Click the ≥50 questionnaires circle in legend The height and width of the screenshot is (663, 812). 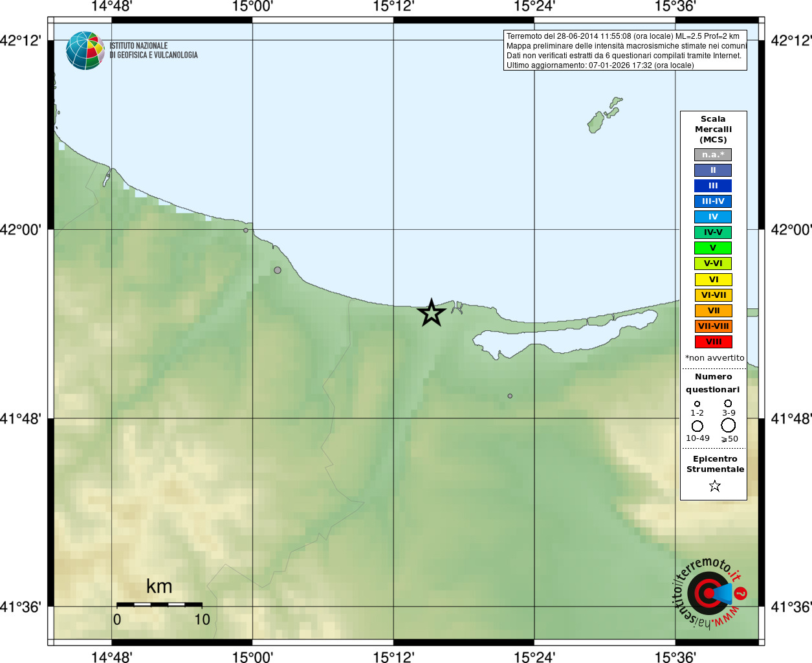point(729,425)
